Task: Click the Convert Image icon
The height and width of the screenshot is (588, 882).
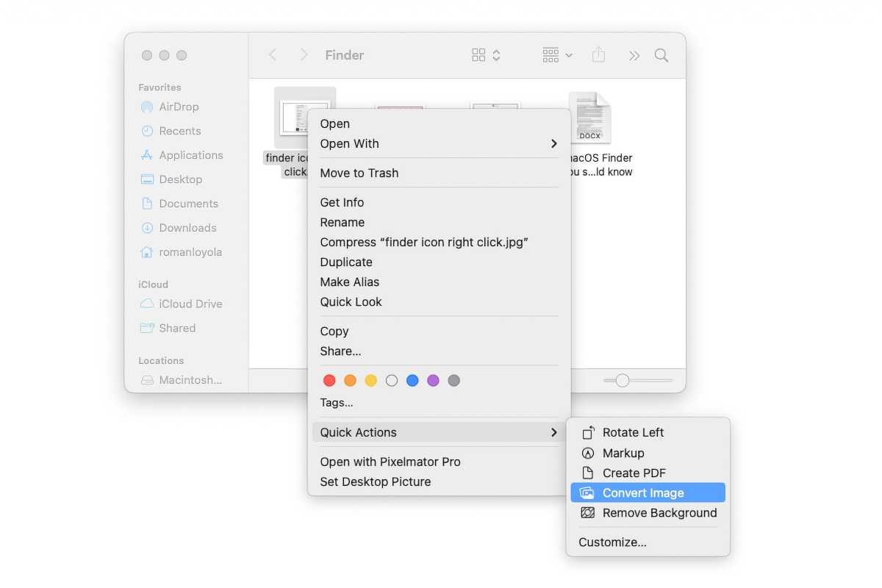Action: click(x=587, y=493)
